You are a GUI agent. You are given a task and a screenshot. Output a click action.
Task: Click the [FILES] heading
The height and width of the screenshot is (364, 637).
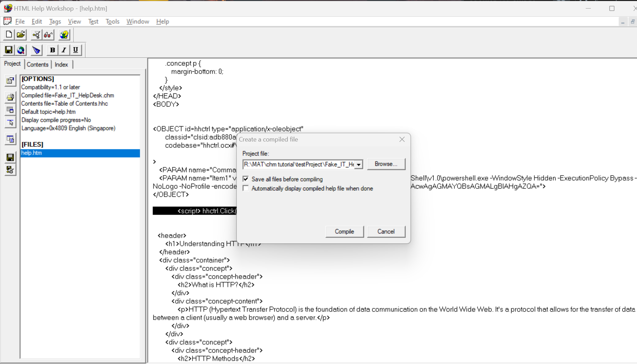(x=32, y=144)
